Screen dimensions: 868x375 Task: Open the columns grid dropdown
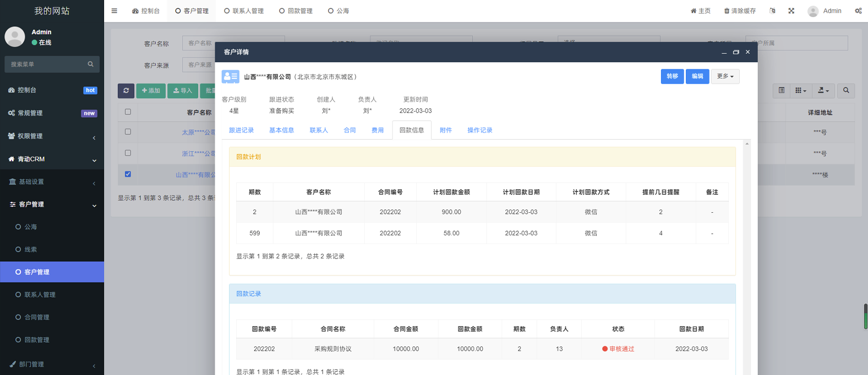800,91
